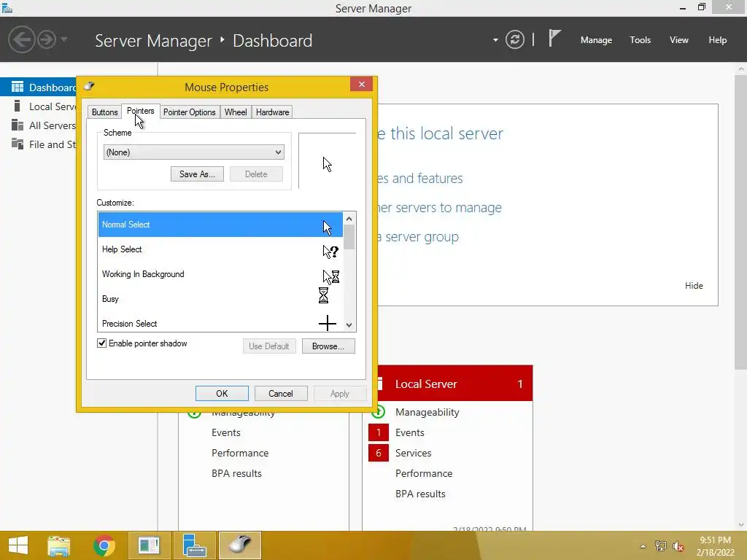Select Dashboard in the Server Manager sidebar

pyautogui.click(x=39, y=87)
